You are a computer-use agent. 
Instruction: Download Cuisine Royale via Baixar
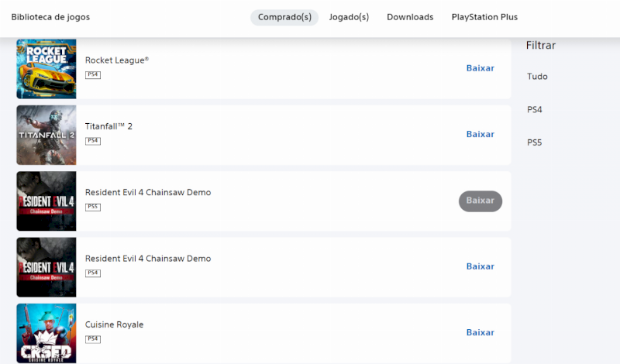480,333
